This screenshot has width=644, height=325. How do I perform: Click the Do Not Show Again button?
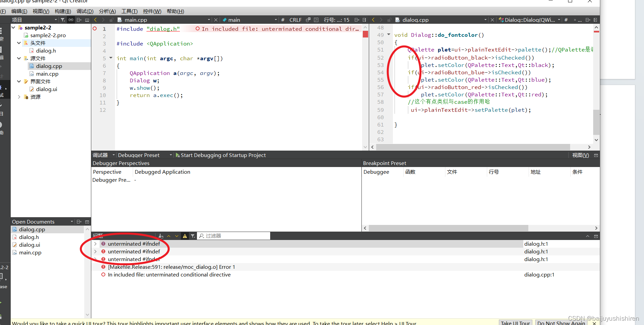click(x=561, y=322)
